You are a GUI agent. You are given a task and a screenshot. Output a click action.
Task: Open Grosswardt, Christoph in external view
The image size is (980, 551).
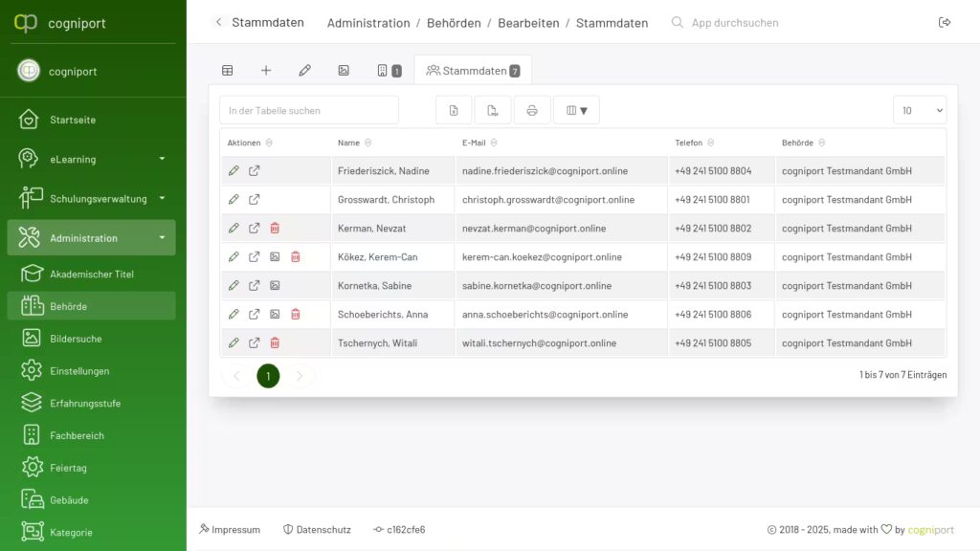[255, 200]
